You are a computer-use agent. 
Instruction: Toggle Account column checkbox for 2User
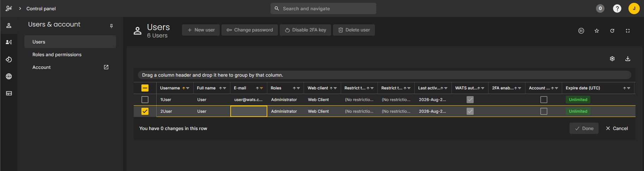coord(544,111)
